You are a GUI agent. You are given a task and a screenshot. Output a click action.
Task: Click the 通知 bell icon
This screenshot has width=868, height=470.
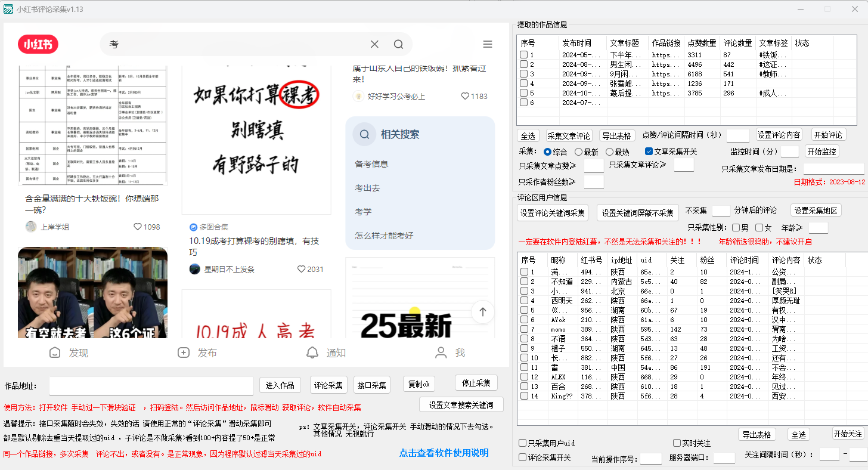312,352
